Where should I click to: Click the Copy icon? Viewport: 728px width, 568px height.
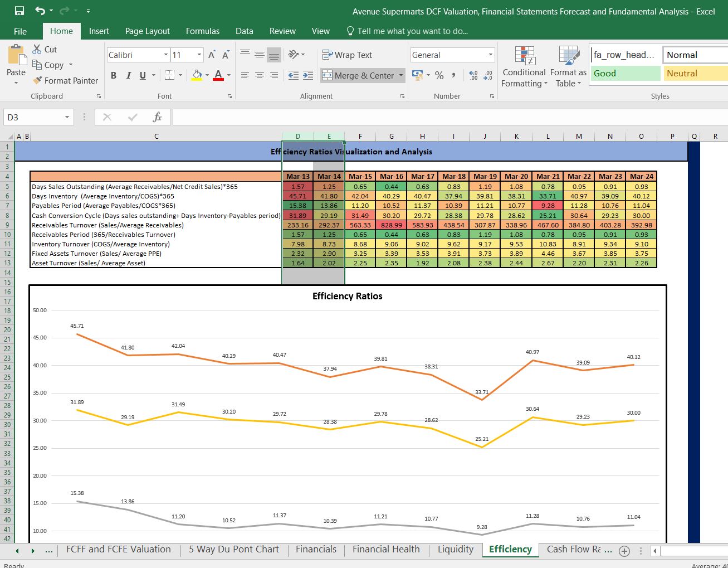(x=37, y=65)
